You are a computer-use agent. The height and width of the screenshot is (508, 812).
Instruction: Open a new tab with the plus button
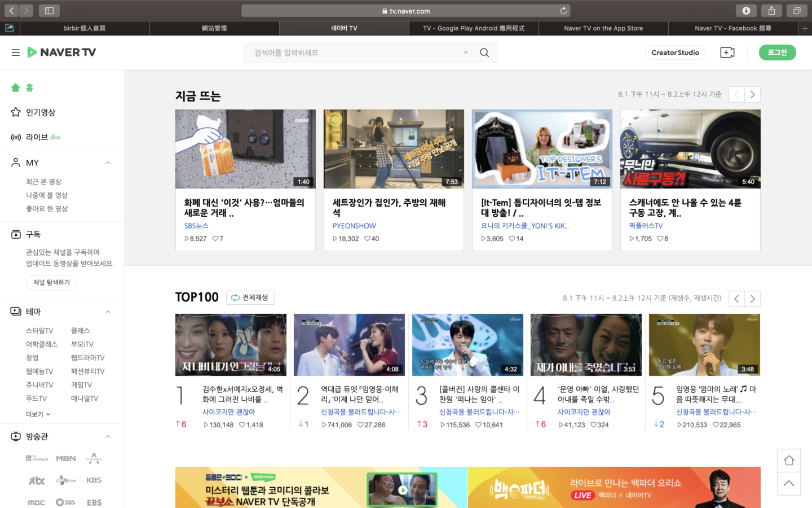point(805,28)
